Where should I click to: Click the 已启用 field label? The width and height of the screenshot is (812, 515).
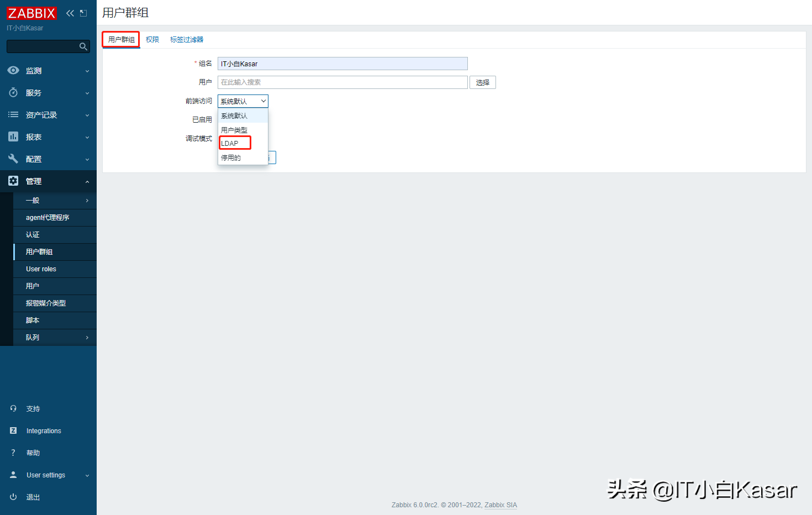[x=202, y=119]
